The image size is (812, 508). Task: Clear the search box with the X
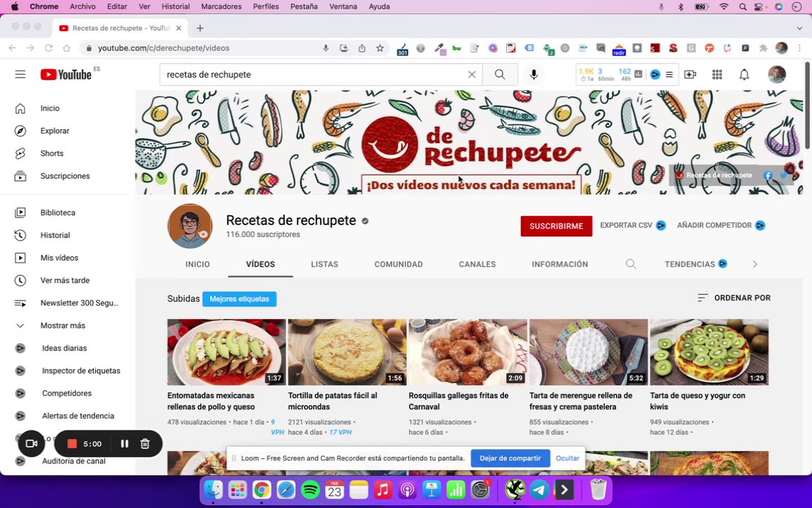472,75
